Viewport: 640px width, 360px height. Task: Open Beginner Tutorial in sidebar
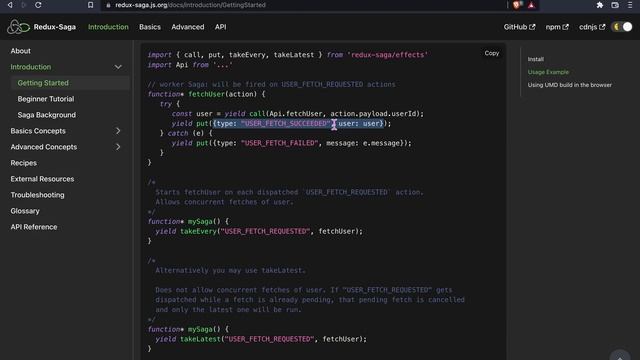(46, 99)
